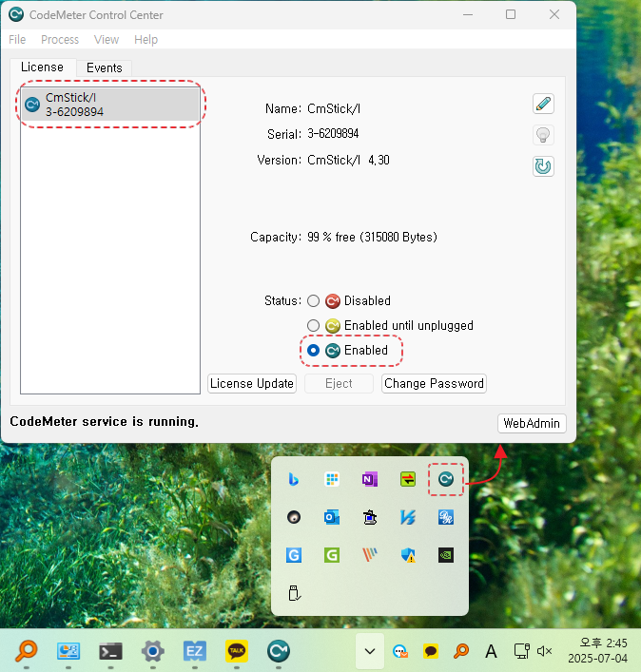
Task: Click the printer-like device tray icon
Action: coord(370,517)
